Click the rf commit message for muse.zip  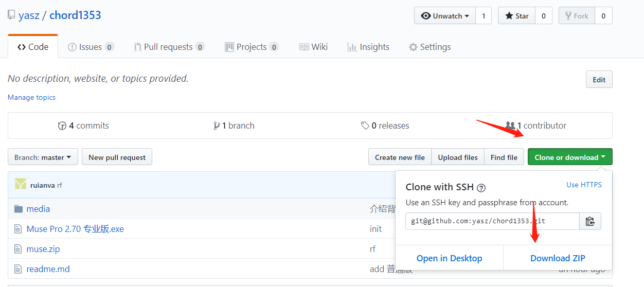point(372,249)
